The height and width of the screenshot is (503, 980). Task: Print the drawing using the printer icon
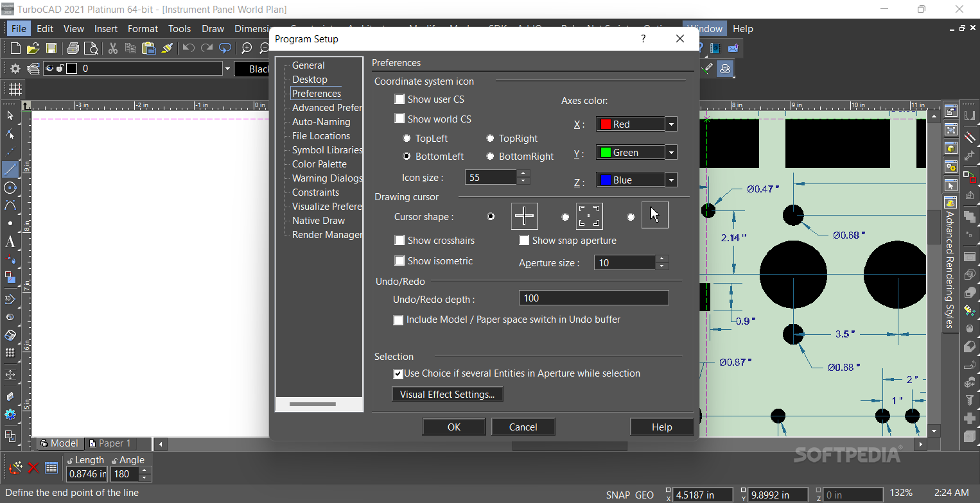point(73,48)
